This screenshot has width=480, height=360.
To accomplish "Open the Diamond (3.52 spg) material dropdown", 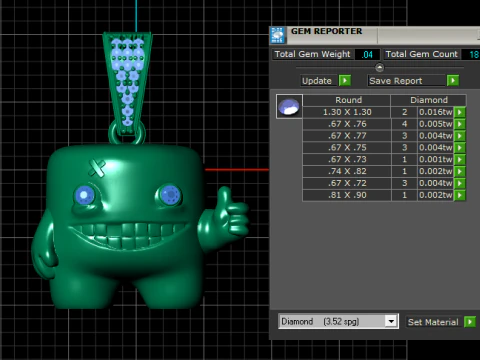I will coord(391,321).
